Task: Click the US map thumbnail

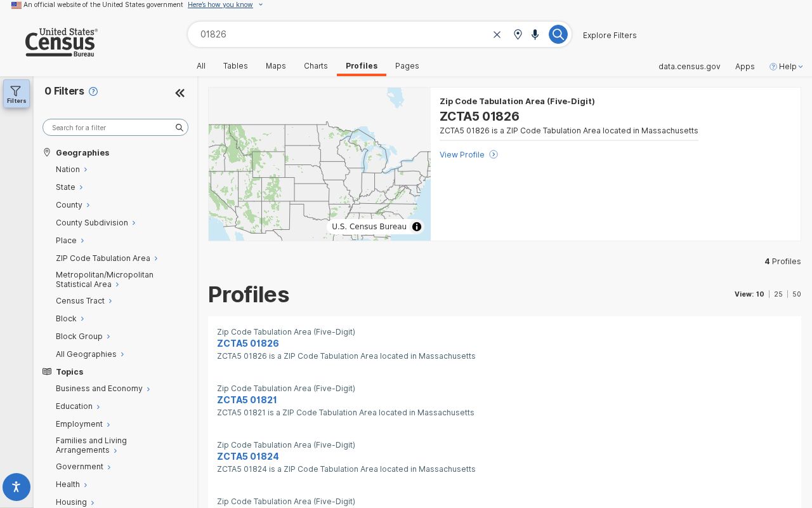Action: [320, 164]
